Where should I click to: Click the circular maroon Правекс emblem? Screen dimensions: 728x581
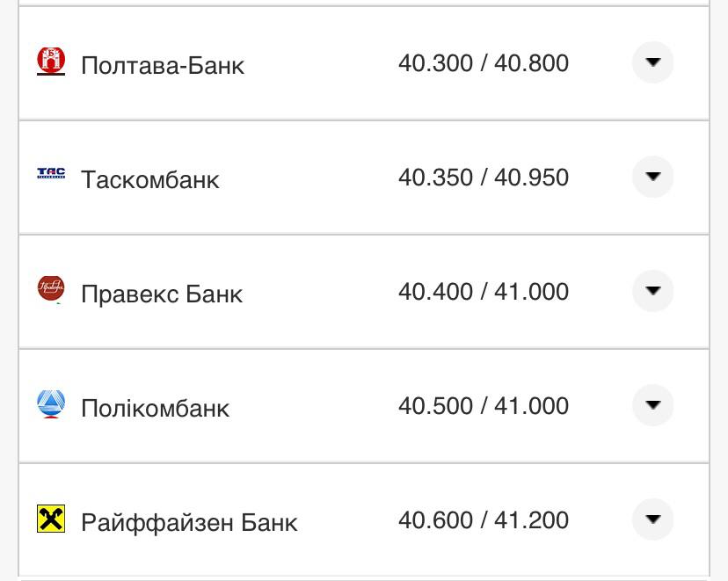pos(51,291)
